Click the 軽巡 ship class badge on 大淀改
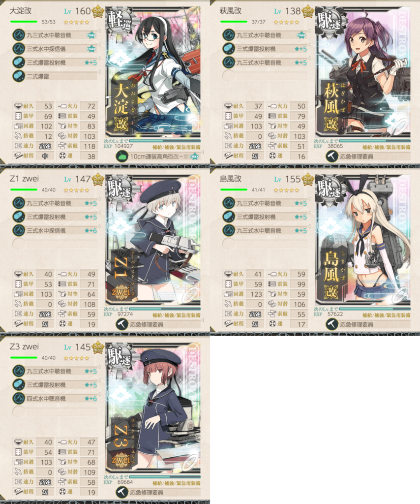This screenshot has width=420, height=504. click(119, 21)
